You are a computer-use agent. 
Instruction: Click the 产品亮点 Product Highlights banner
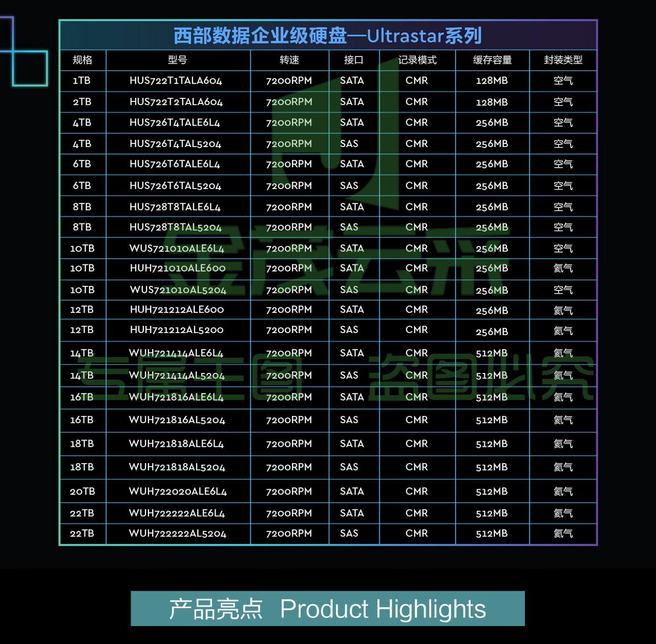tap(328, 609)
